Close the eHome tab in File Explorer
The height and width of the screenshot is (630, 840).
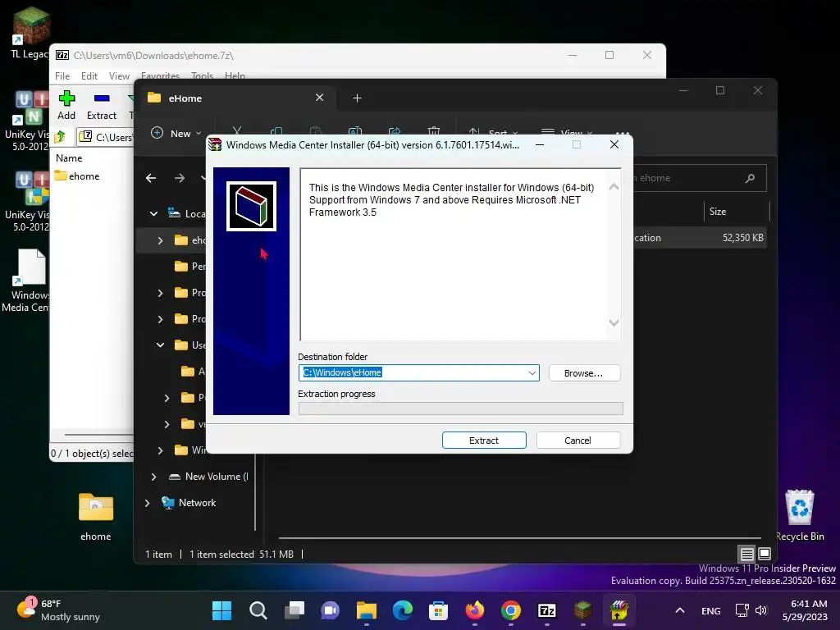(319, 98)
